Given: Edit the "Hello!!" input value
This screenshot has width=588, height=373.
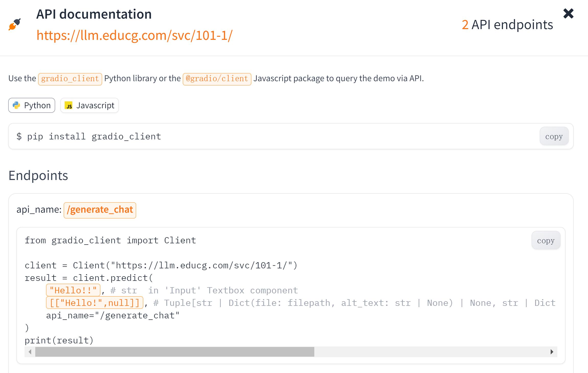Looking at the screenshot, I should pos(73,290).
